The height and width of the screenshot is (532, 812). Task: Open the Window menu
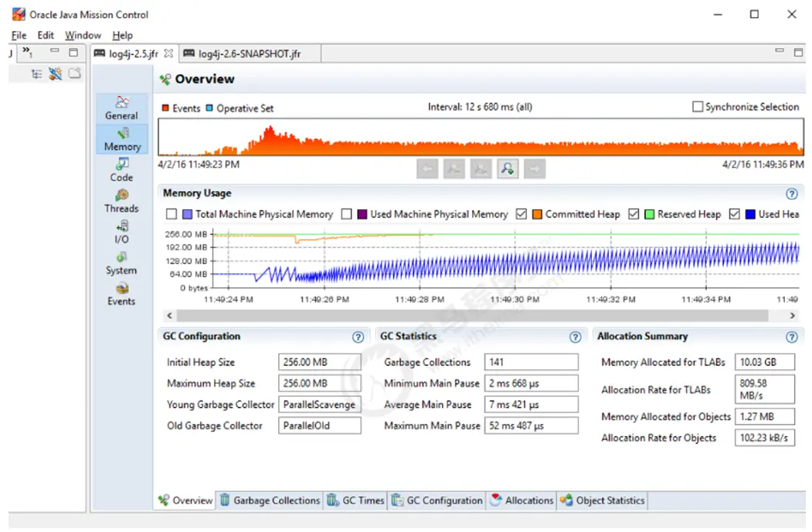[x=83, y=36]
